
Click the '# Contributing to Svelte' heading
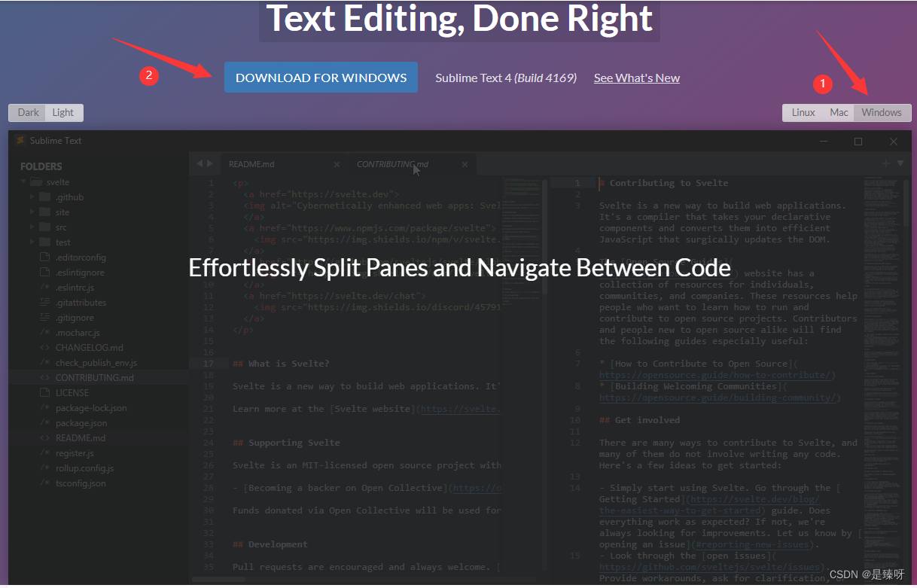tap(664, 183)
